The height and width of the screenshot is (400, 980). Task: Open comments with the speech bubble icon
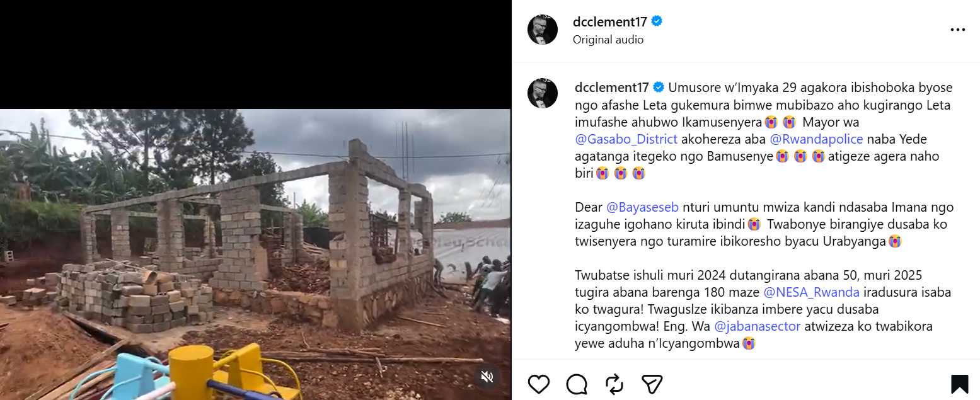click(576, 384)
